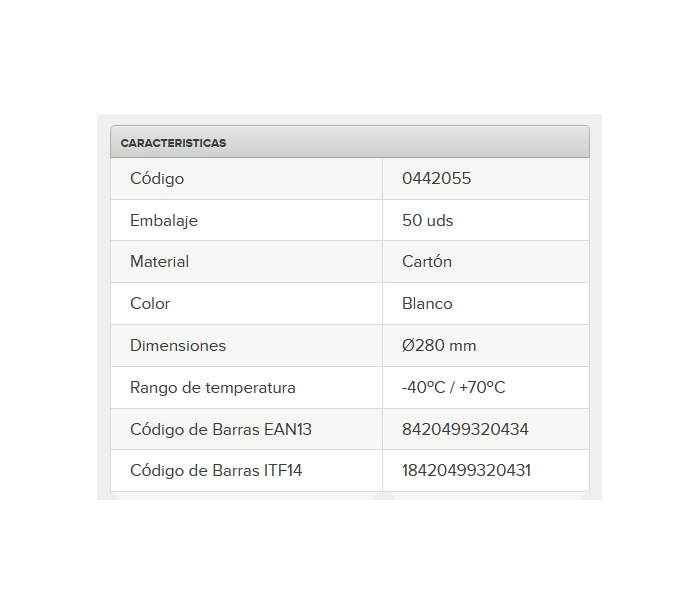Click the EAN13 barcode number 8420499320434

tap(465, 430)
